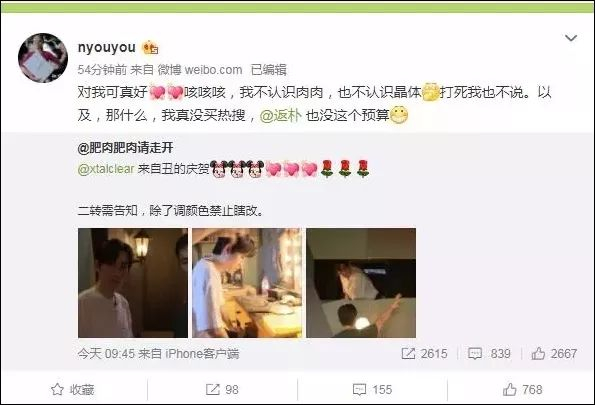View second photo of person at desk
The height and width of the screenshot is (405, 595).
coord(247,283)
